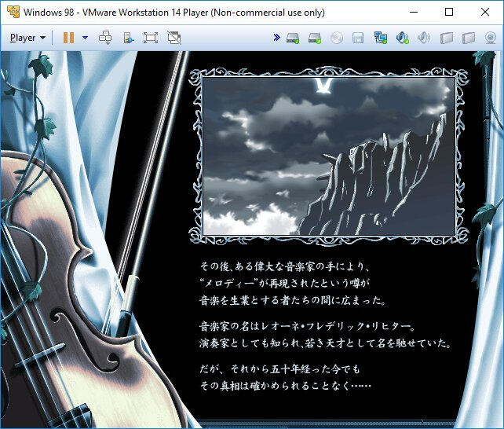
Task: Expand the hidden devices chevron
Action: pos(276,38)
